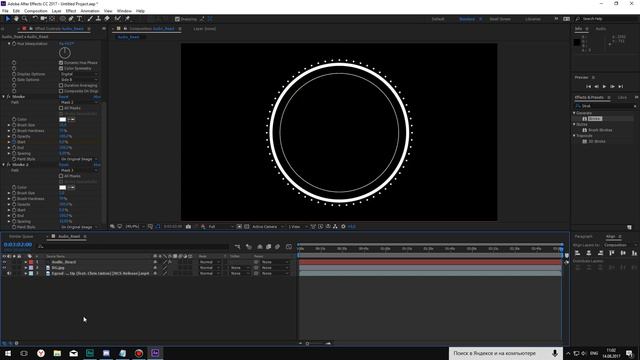
Task: Select the Roto Brush tool
Action: click(118, 19)
